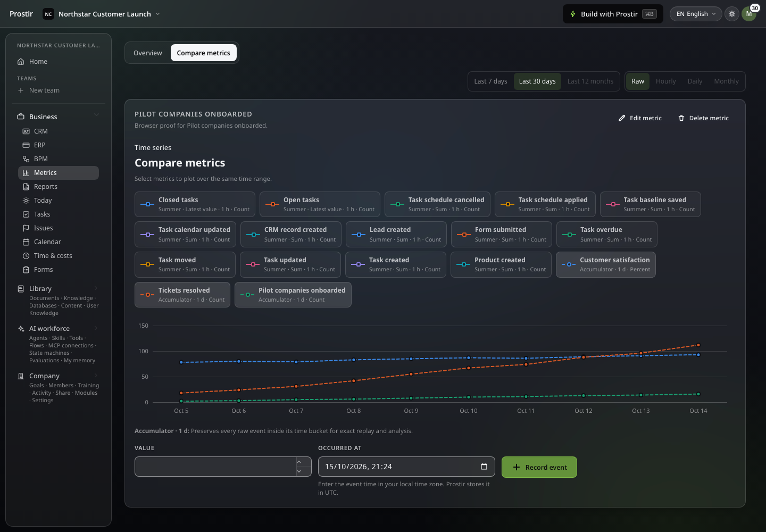Image resolution: width=766 pixels, height=532 pixels.
Task: Switch to the Overview tab
Action: (148, 53)
